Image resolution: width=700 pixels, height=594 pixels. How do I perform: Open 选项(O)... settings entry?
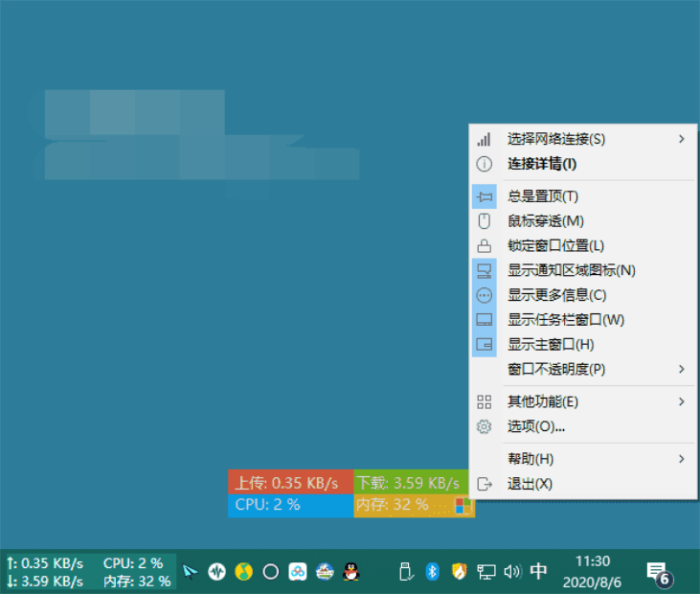point(583,426)
